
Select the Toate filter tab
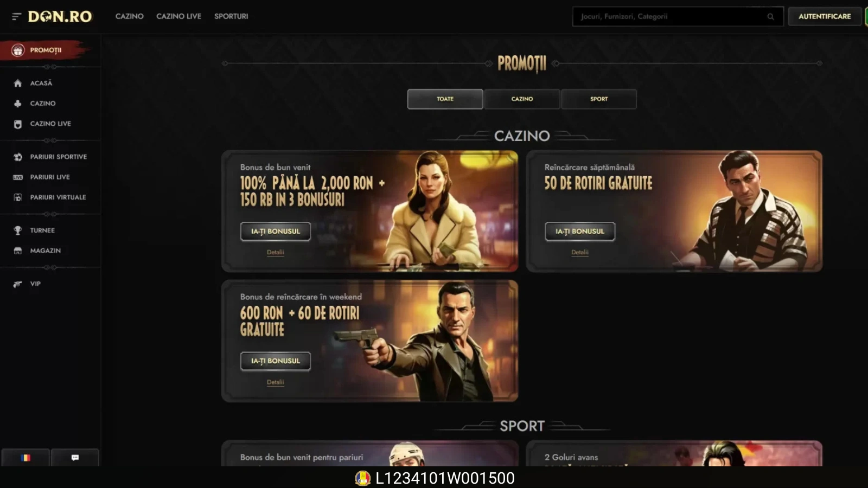pos(445,99)
